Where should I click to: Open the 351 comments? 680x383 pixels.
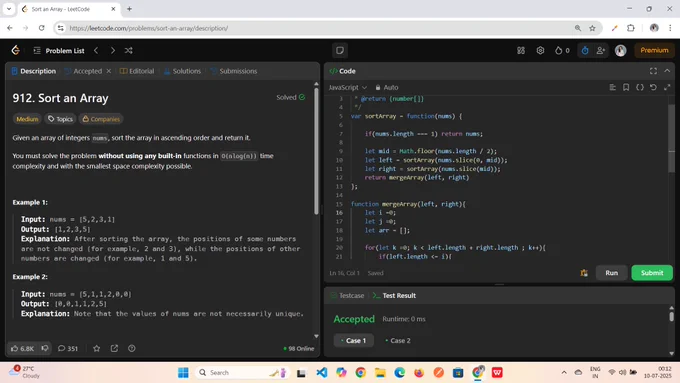pyautogui.click(x=68, y=348)
